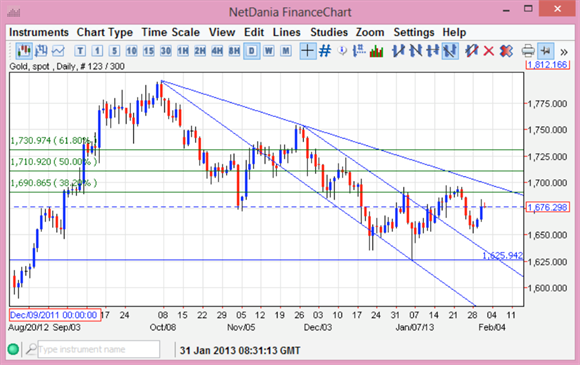Click the Gold, spot, Daily chart title
The height and width of the screenshot is (365, 580).
[67, 66]
